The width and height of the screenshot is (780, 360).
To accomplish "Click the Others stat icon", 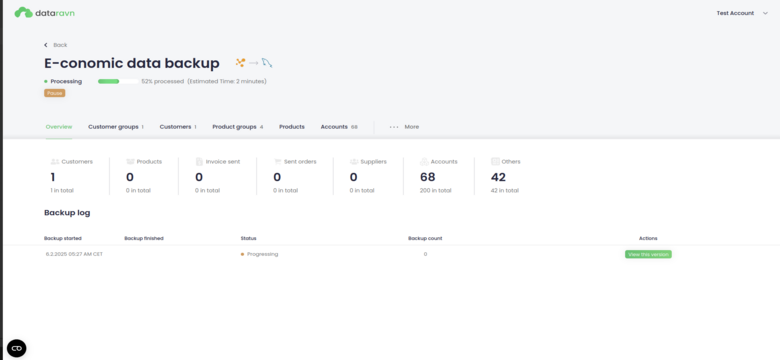I will point(495,162).
